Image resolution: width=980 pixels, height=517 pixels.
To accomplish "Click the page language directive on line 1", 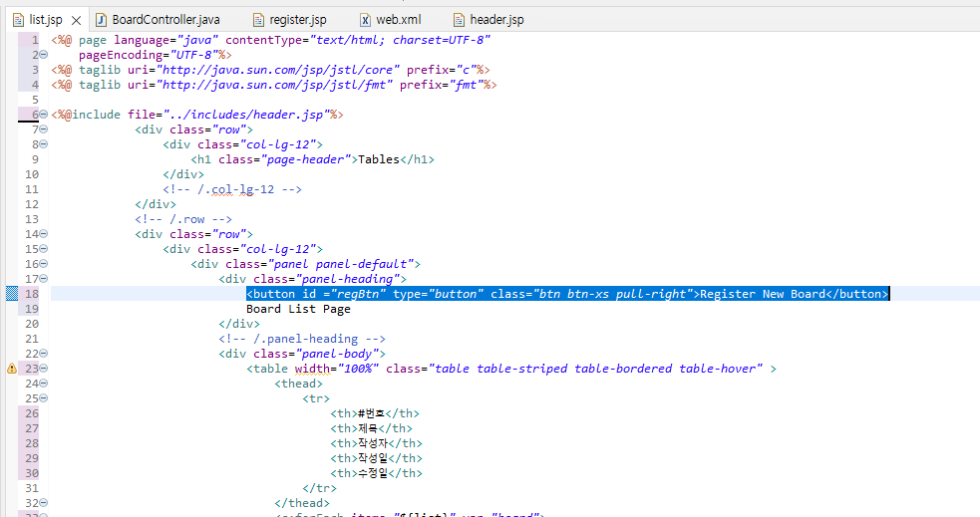I will pos(270,40).
